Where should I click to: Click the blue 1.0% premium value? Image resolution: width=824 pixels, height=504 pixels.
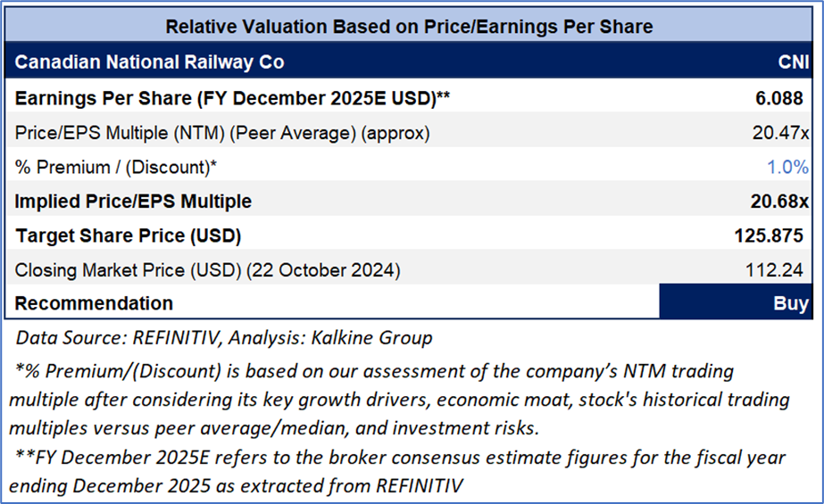click(x=787, y=167)
